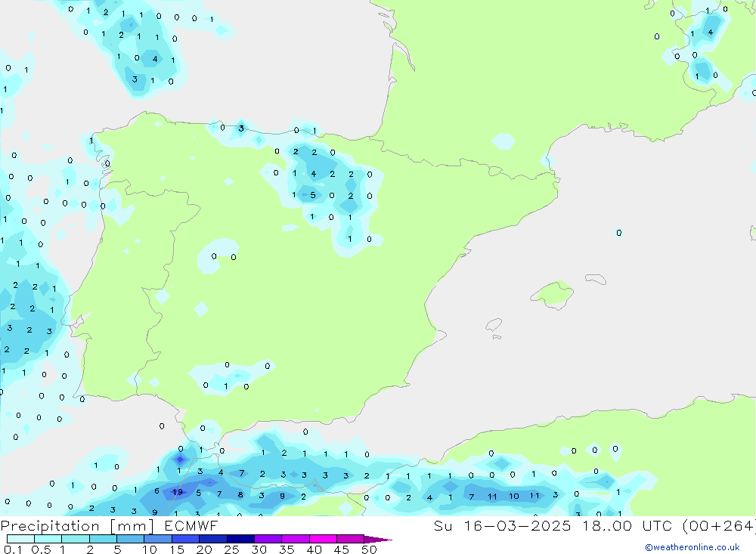
Task: Click legend scale label "0.5"
Action: pos(41,549)
